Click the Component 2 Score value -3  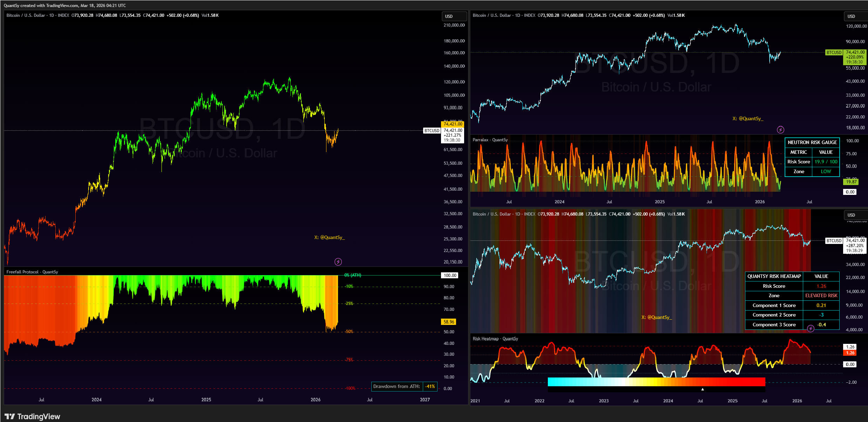coord(821,315)
